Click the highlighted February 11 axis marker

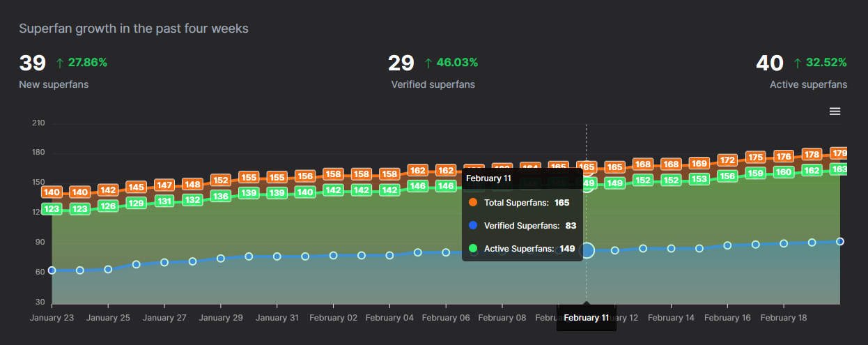(586, 318)
